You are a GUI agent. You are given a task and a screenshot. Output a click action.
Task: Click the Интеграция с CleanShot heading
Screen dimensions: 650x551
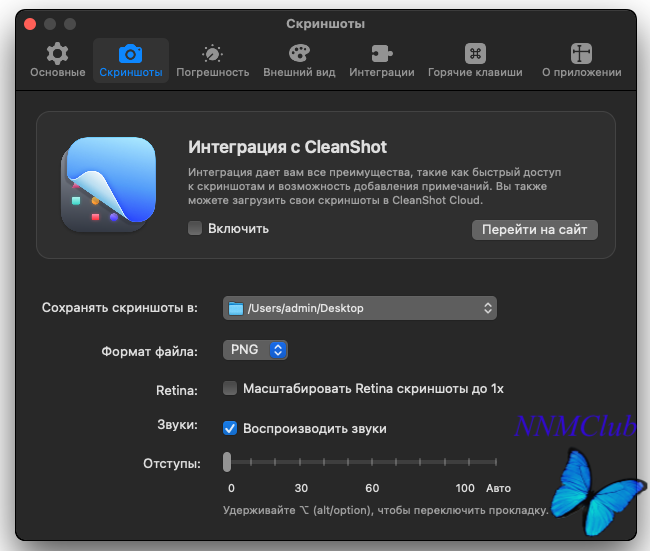287,147
